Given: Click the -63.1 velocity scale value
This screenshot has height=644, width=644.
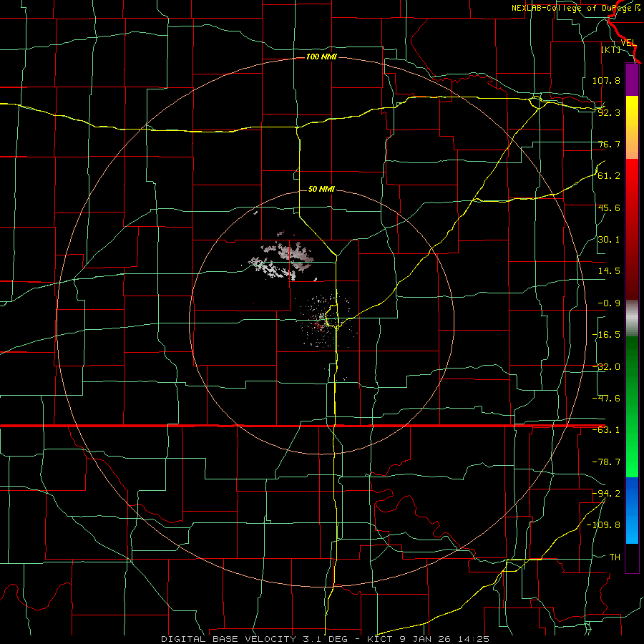Looking at the screenshot, I should pyautogui.click(x=606, y=430).
